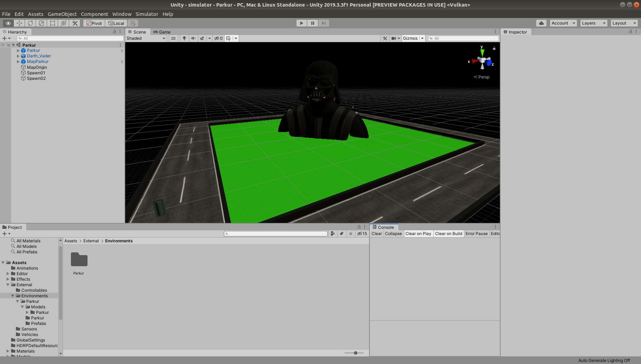Open Console panel options menu
The image size is (641, 364).
point(495,227)
